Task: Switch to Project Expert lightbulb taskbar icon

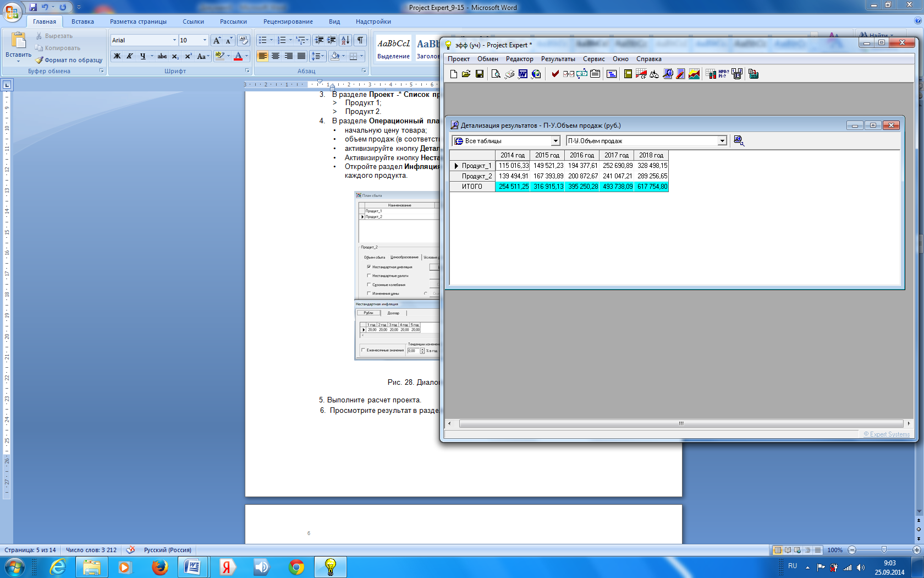Action: tap(331, 567)
